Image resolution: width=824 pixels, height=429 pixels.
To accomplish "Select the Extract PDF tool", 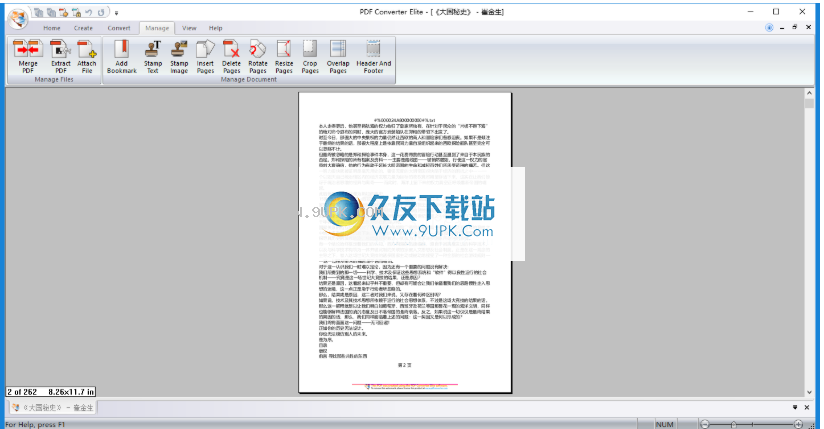I will click(x=60, y=57).
